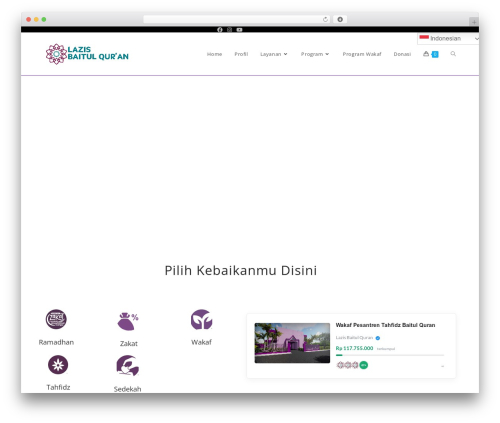Expand the Layanan menu
500x423 pixels.
[274, 54]
